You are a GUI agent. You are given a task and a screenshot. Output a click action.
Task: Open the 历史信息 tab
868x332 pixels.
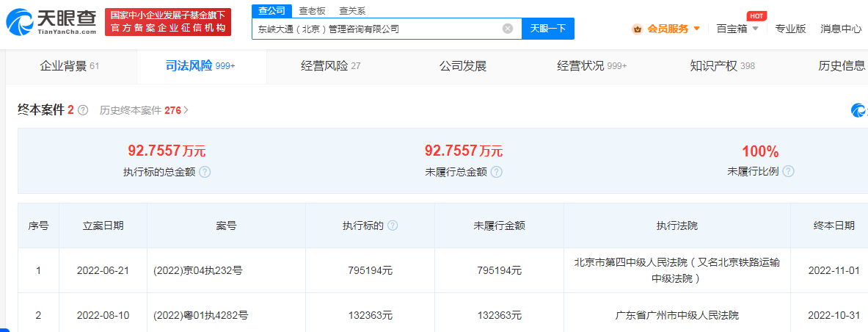(842, 67)
